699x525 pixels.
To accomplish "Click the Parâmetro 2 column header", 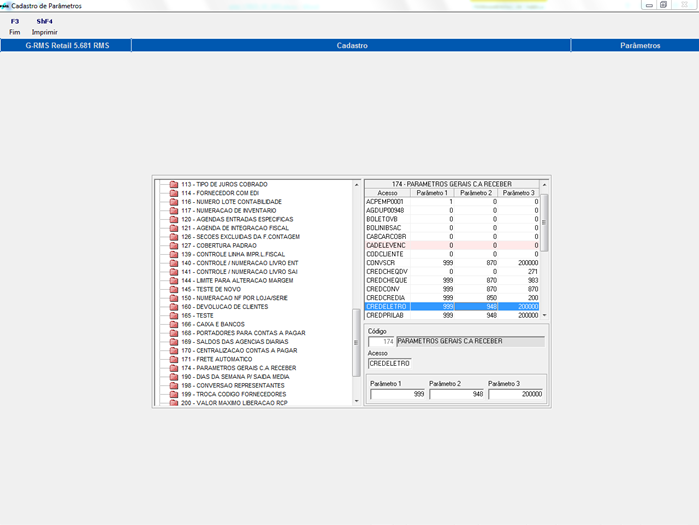I will point(476,193).
